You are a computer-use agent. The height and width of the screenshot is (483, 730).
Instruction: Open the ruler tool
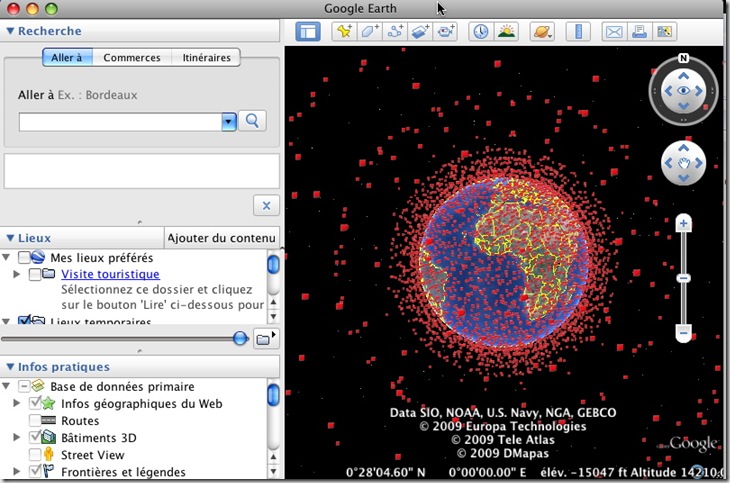[578, 32]
